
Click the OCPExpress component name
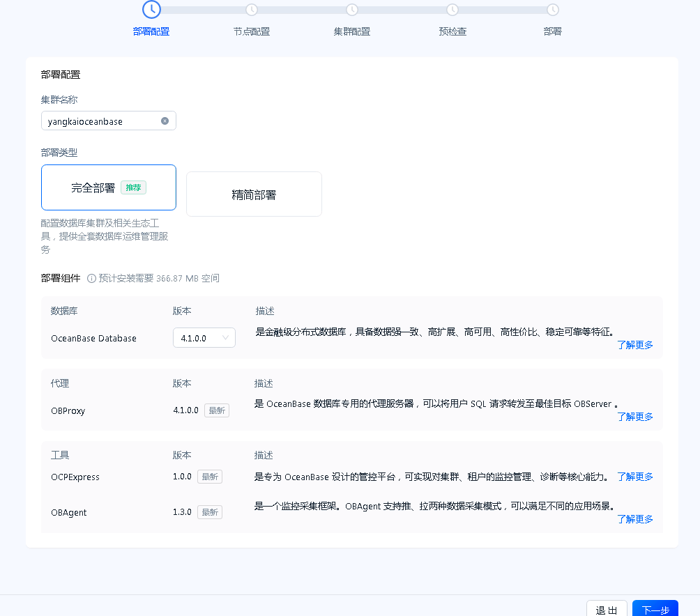point(75,477)
